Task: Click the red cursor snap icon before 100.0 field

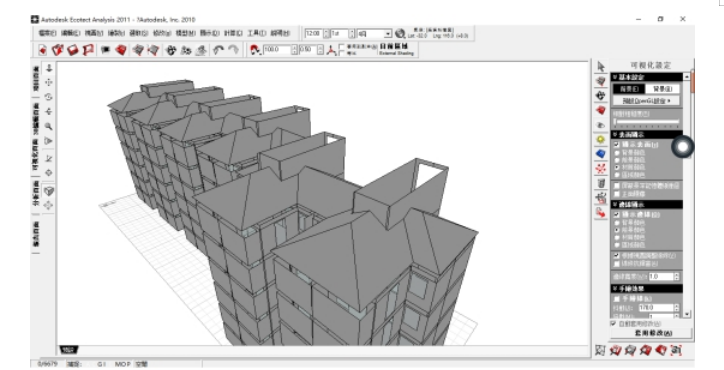Action: point(255,50)
